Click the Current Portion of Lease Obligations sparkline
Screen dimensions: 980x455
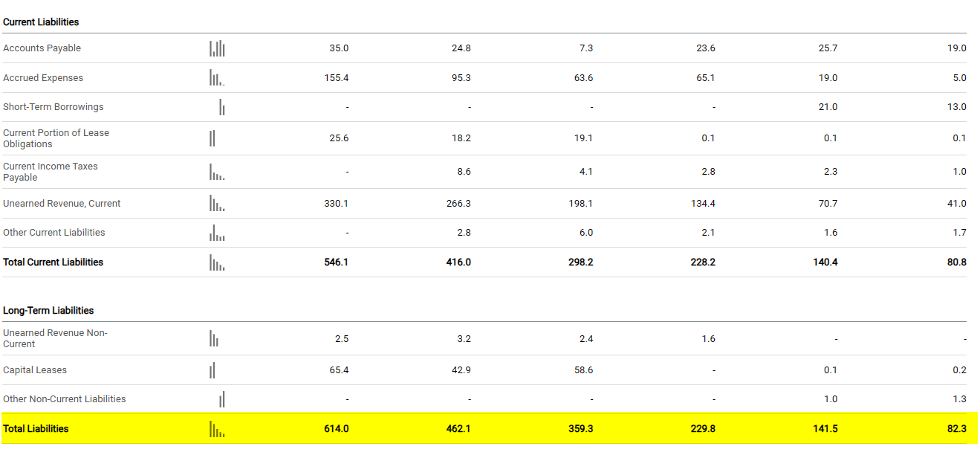(212, 138)
